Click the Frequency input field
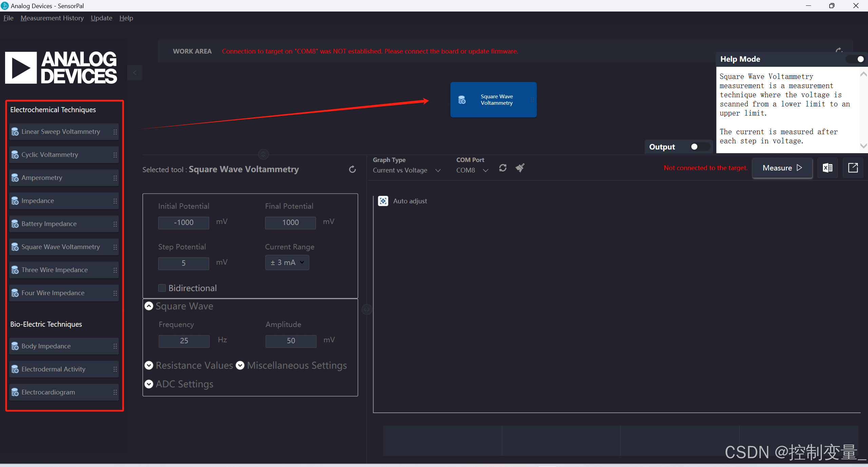Viewport: 868px width, 467px height. click(184, 341)
